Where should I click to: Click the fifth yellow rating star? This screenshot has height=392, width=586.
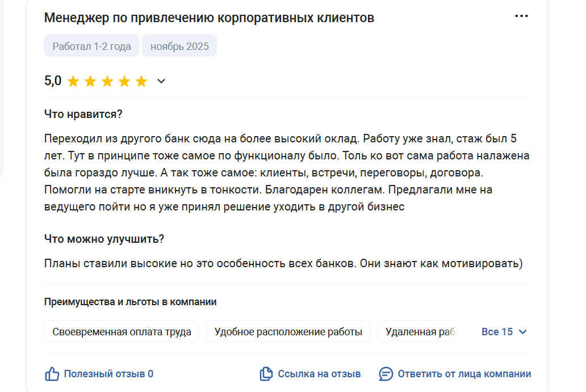141,81
